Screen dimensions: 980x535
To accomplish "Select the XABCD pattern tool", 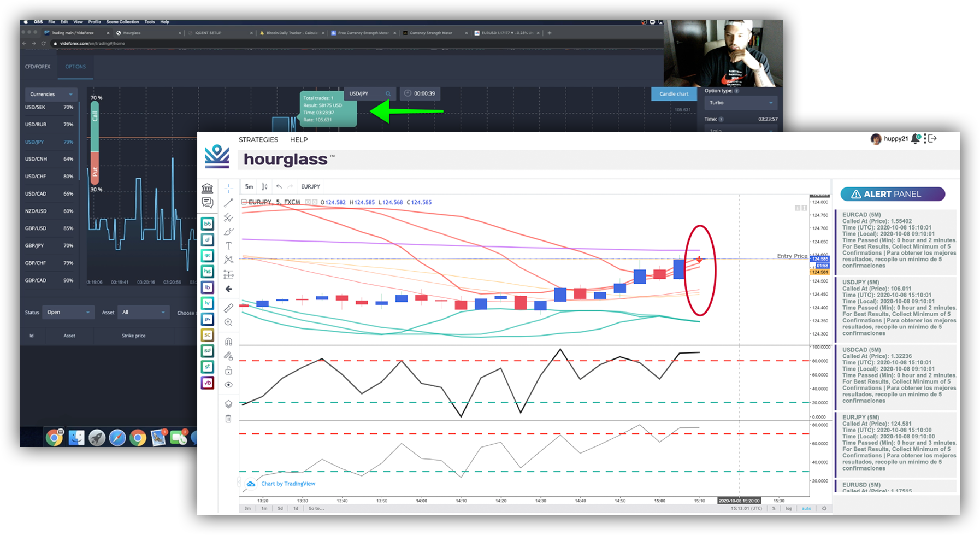I will pyautogui.click(x=229, y=260).
